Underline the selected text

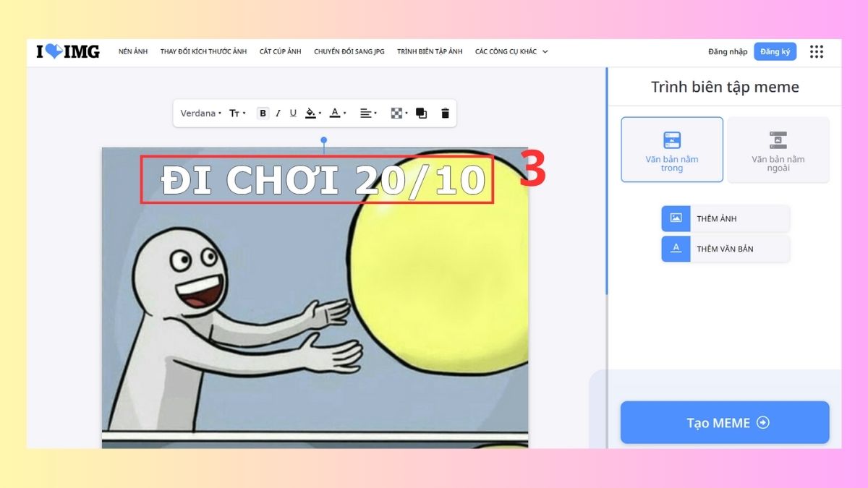[292, 113]
